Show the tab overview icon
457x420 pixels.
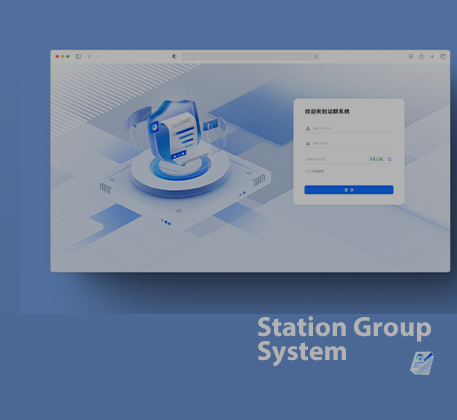443,56
